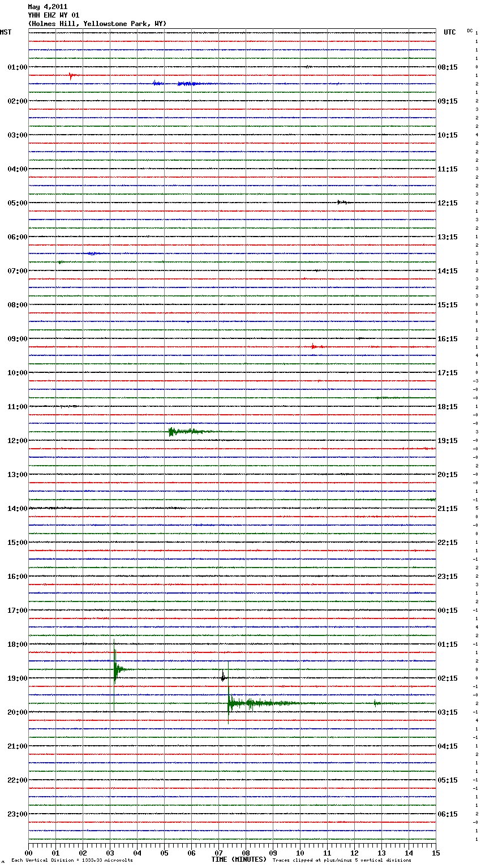Click the 03:15 UTC time label

[x=448, y=712]
